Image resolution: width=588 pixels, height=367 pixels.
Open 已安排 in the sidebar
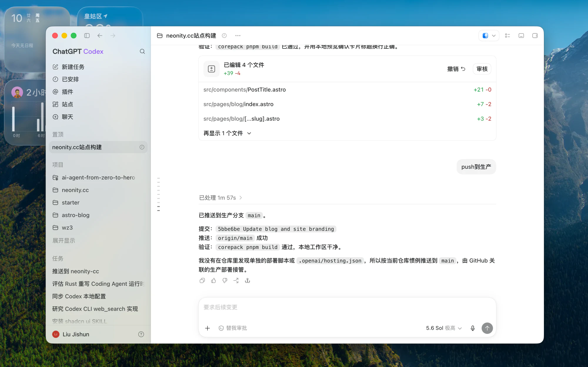point(98,79)
